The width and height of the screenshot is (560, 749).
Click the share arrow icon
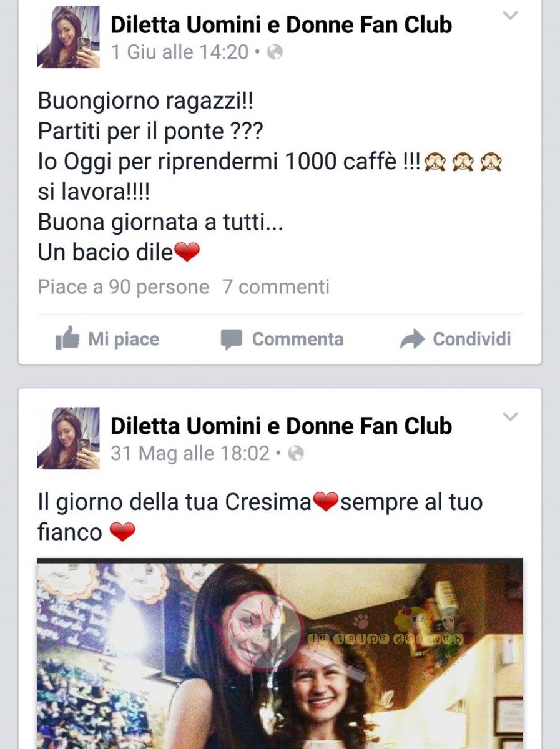coord(412,339)
